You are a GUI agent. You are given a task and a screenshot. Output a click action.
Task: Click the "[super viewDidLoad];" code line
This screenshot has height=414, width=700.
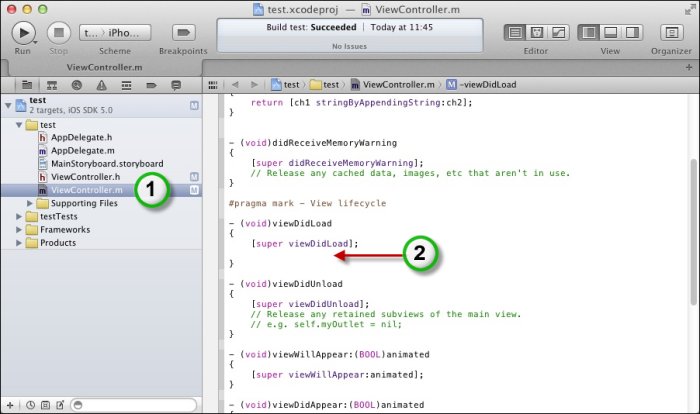304,244
